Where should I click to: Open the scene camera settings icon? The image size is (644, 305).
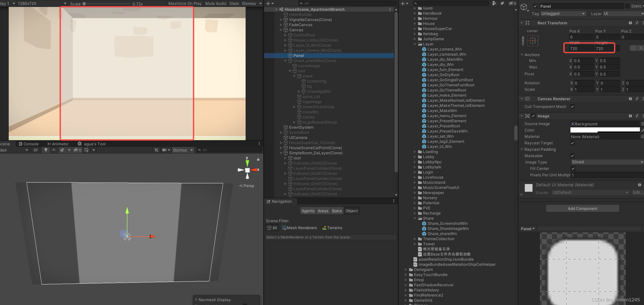coord(165,150)
